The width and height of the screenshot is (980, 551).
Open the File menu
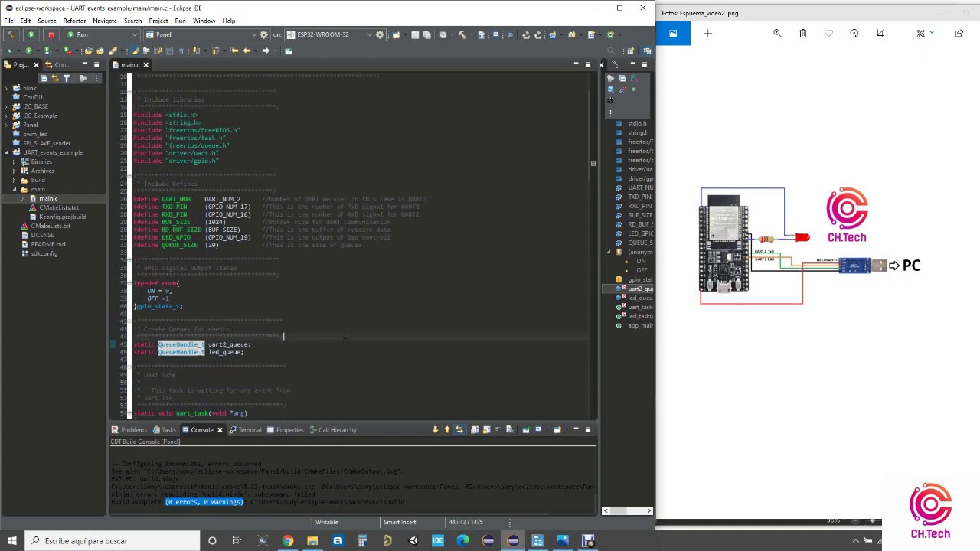[8, 21]
